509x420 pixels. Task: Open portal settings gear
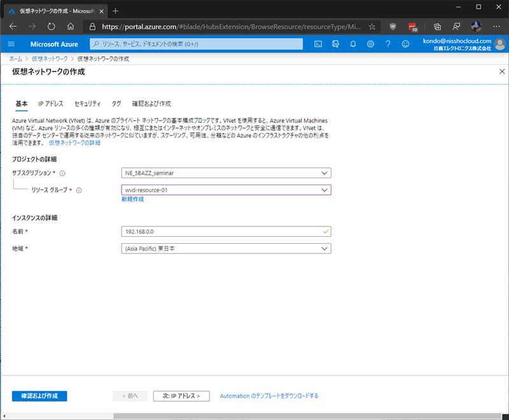(x=370, y=44)
